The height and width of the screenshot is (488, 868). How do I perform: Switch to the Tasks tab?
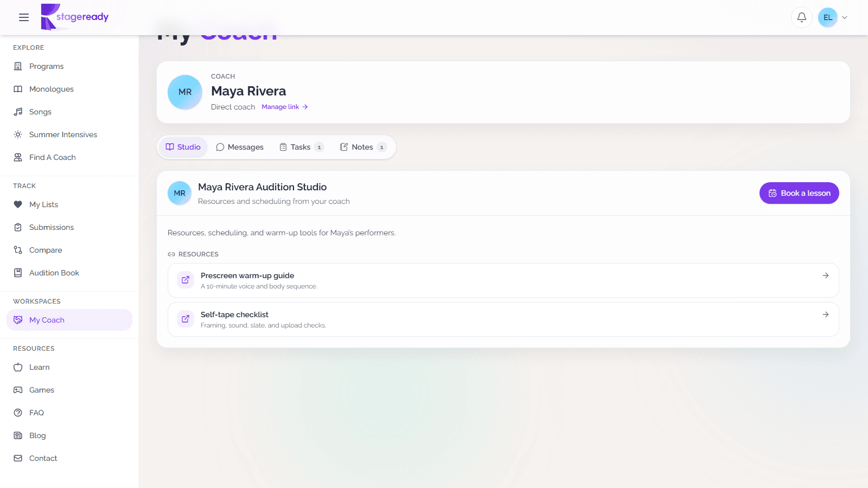(x=302, y=147)
